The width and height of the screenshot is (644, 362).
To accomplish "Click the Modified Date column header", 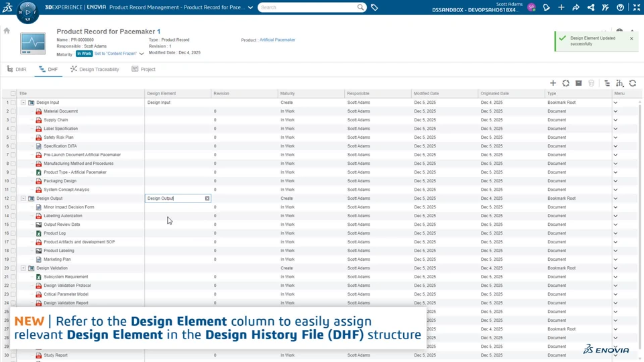I will [x=427, y=94].
